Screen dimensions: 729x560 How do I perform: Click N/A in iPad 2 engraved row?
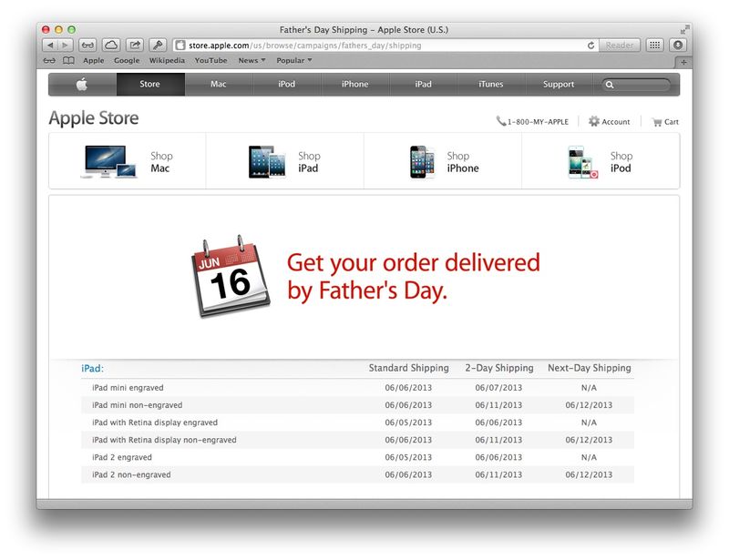pyautogui.click(x=589, y=457)
